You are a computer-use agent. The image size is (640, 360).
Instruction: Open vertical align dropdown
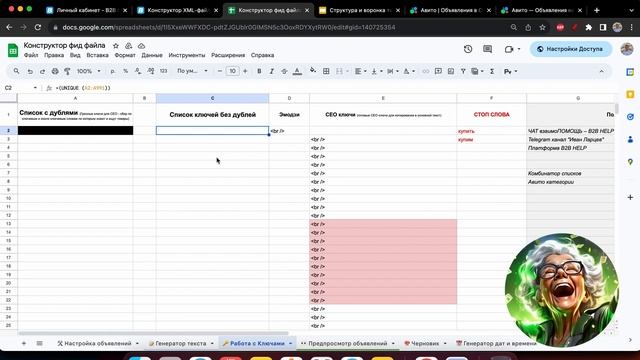[x=376, y=71]
